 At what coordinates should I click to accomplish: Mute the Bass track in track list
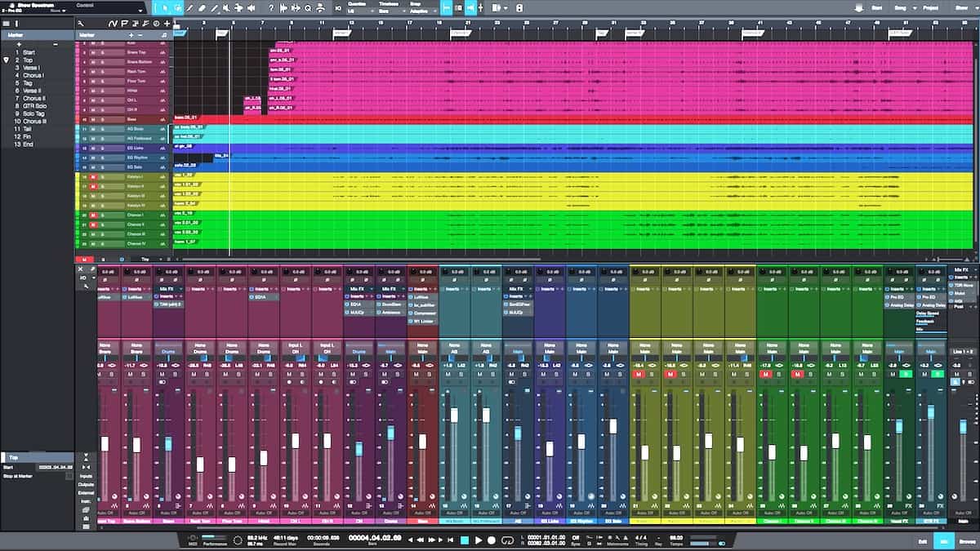(93, 119)
